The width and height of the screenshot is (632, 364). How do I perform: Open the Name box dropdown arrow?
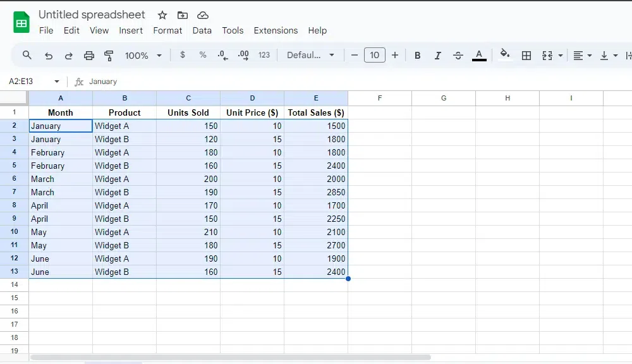(57, 82)
